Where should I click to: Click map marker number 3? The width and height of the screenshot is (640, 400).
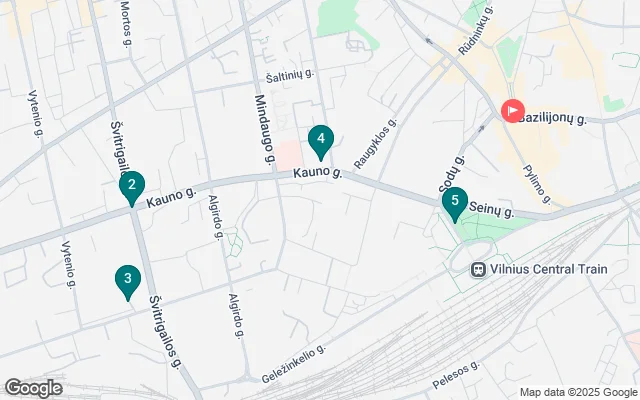tap(128, 281)
